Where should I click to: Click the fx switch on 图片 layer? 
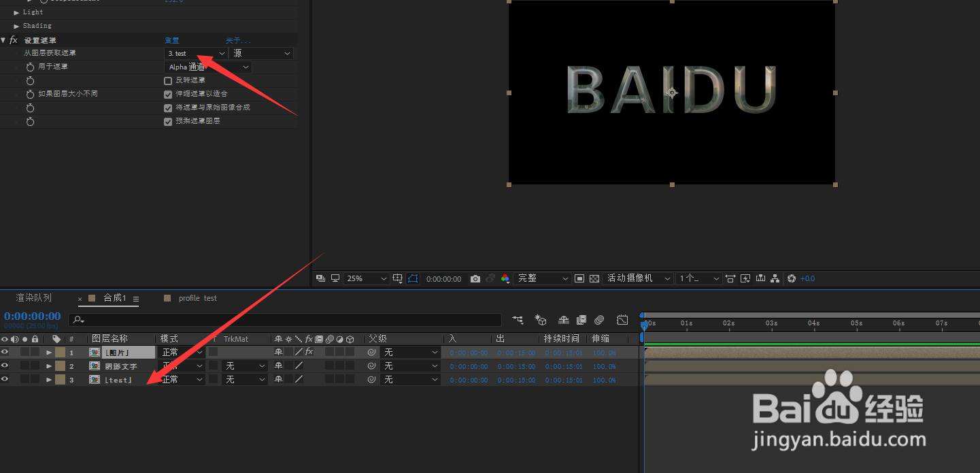coord(309,352)
